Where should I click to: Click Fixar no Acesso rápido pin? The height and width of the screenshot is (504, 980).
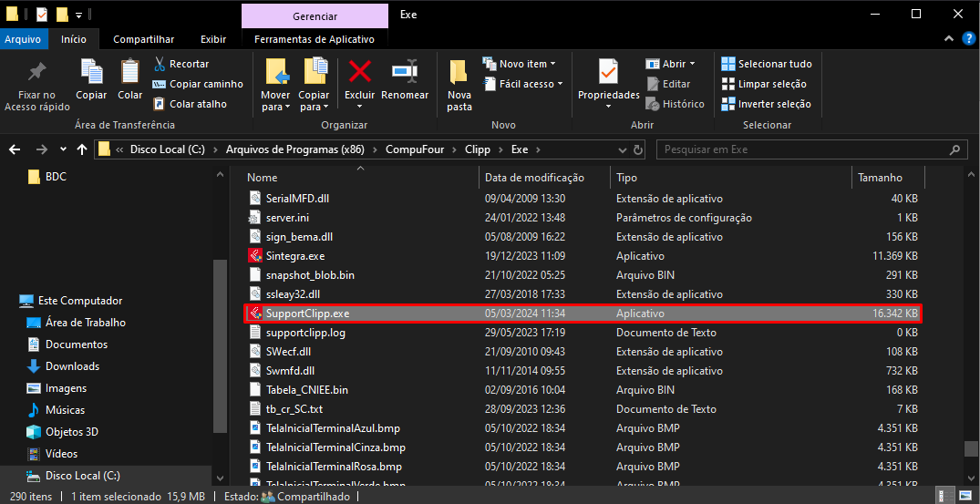click(x=36, y=73)
